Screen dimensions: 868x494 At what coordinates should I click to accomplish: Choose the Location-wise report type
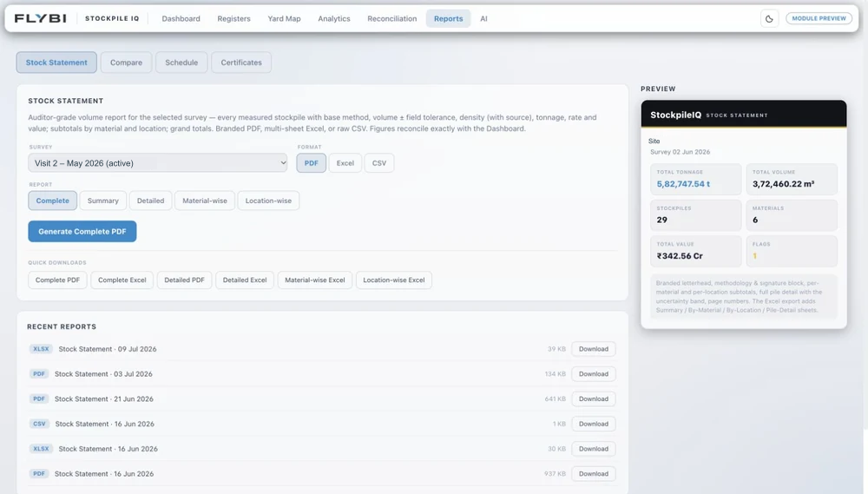pyautogui.click(x=268, y=201)
